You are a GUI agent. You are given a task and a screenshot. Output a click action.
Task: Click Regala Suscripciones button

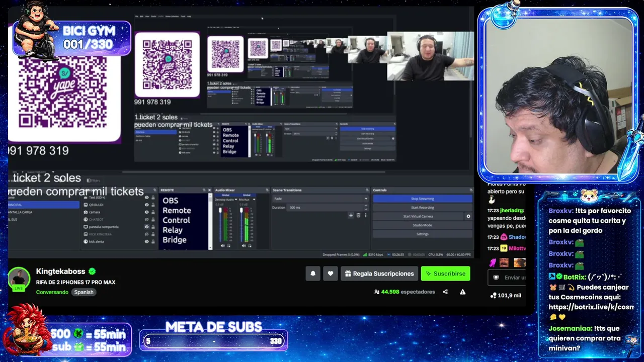(x=379, y=274)
